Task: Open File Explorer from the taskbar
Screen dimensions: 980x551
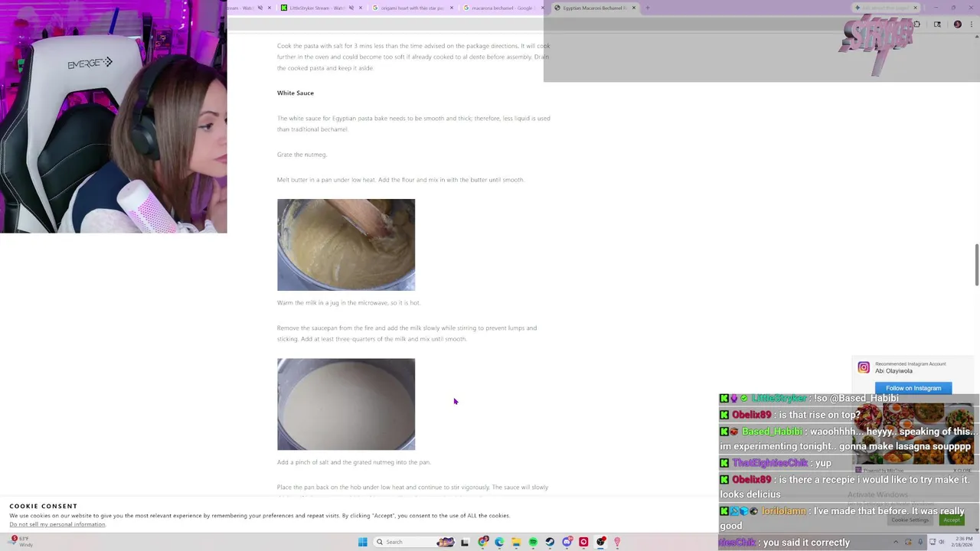Action: 516,542
